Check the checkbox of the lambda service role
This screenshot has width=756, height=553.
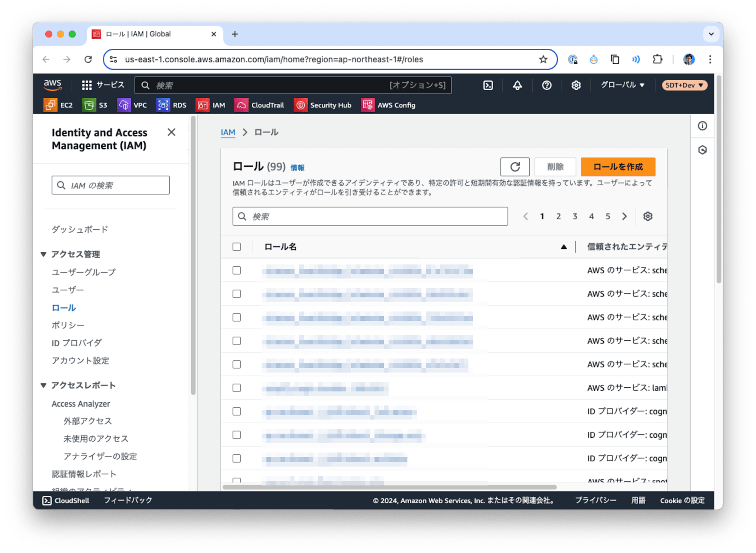(x=237, y=388)
